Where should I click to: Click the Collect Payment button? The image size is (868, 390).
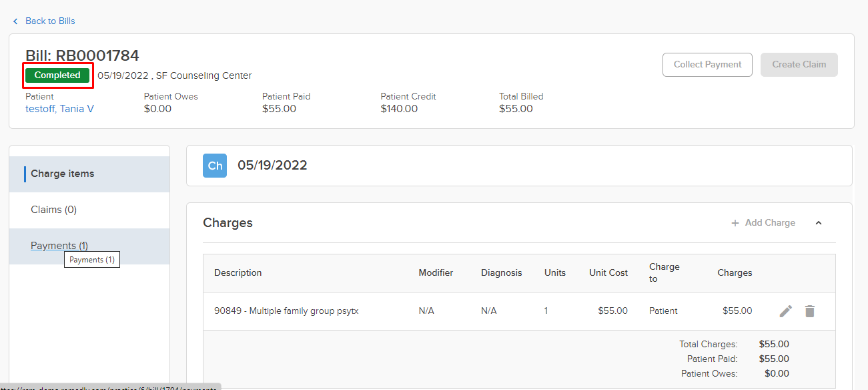click(707, 65)
